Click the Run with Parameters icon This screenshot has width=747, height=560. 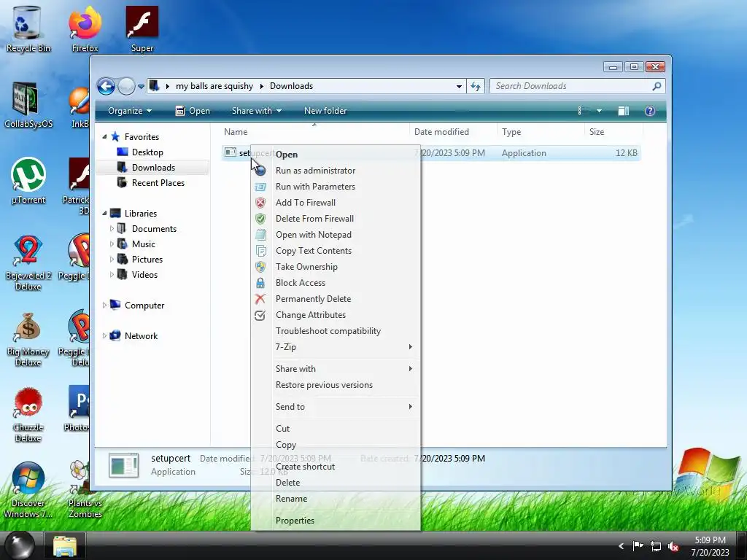(260, 187)
